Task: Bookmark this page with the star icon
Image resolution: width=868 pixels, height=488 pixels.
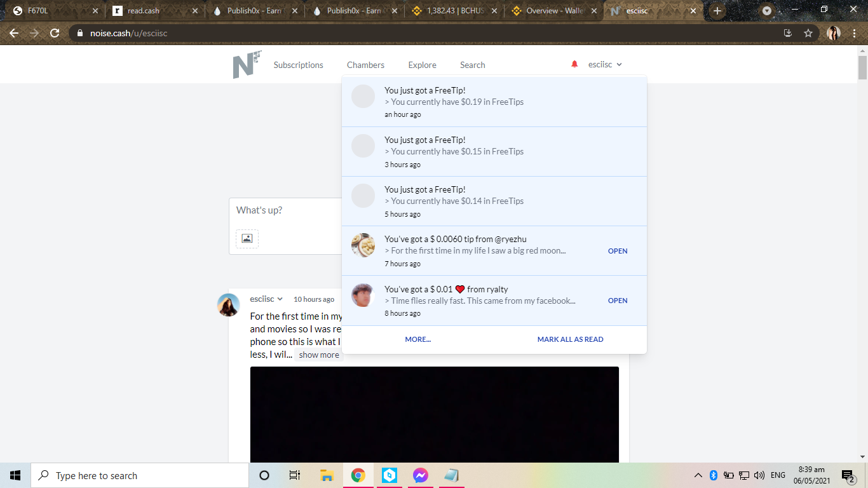Action: pos(808,33)
